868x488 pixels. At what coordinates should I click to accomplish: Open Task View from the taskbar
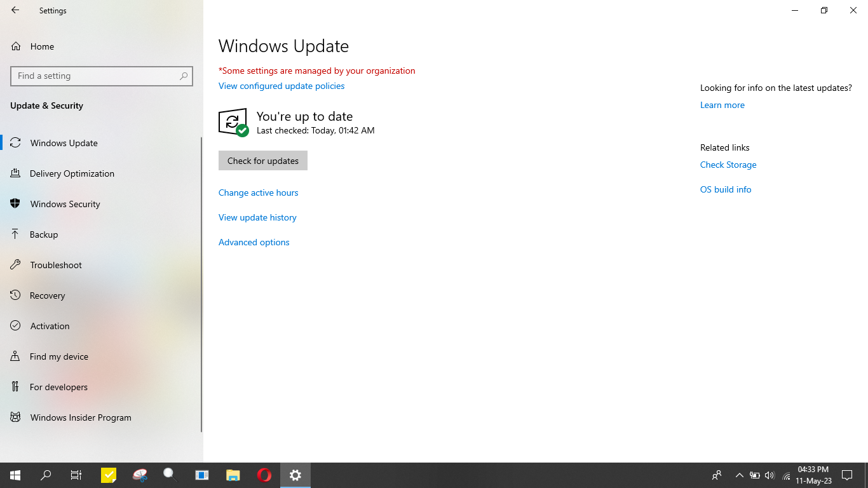pos(76,475)
